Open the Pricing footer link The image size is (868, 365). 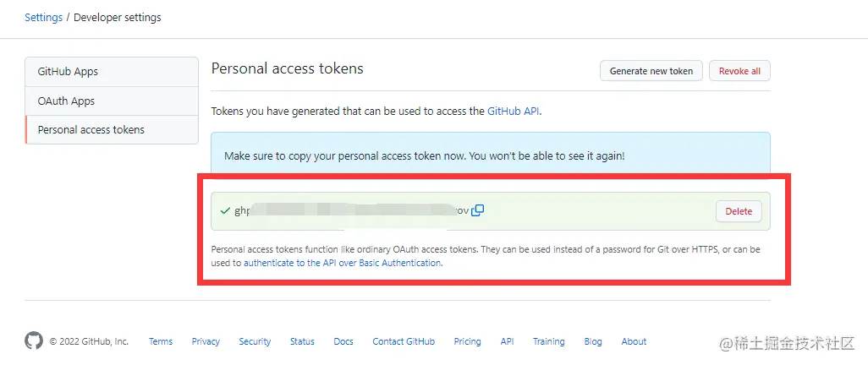pos(467,341)
